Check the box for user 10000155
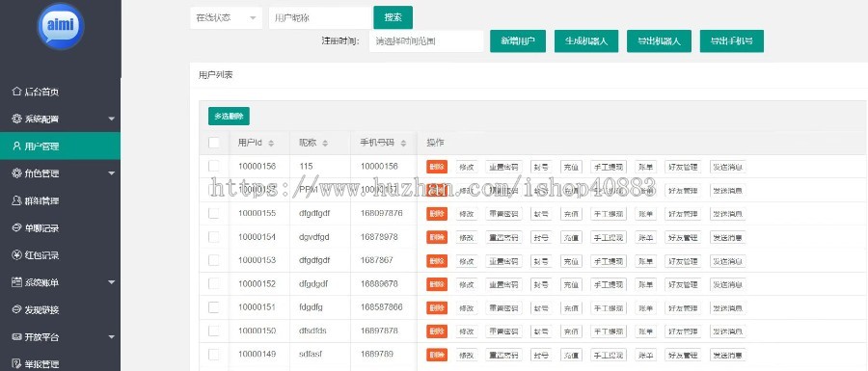The width and height of the screenshot is (868, 371). (214, 213)
